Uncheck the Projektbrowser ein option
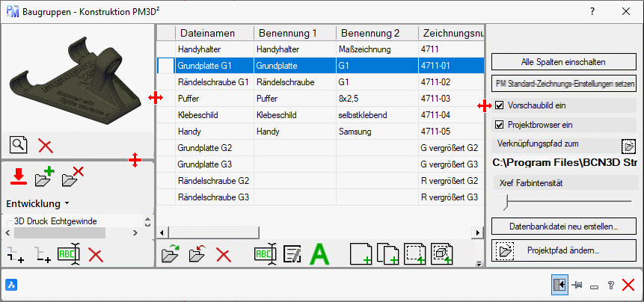This screenshot has width=644, height=302. [x=500, y=125]
